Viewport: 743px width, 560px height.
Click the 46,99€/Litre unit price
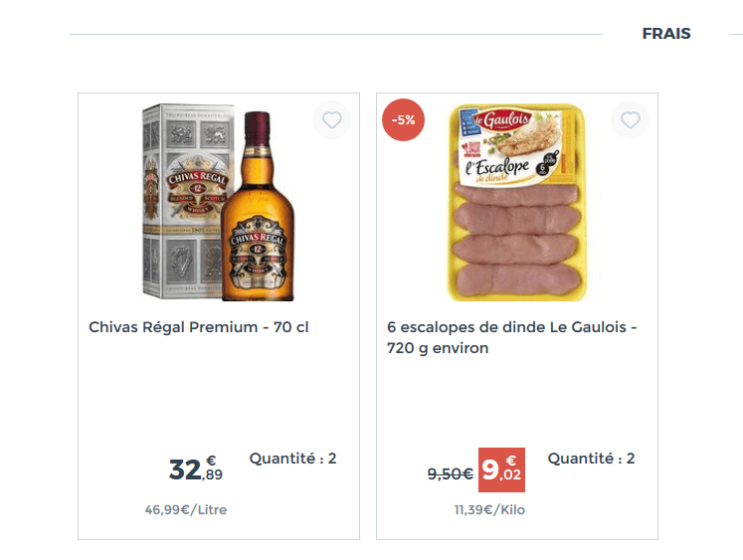(186, 510)
